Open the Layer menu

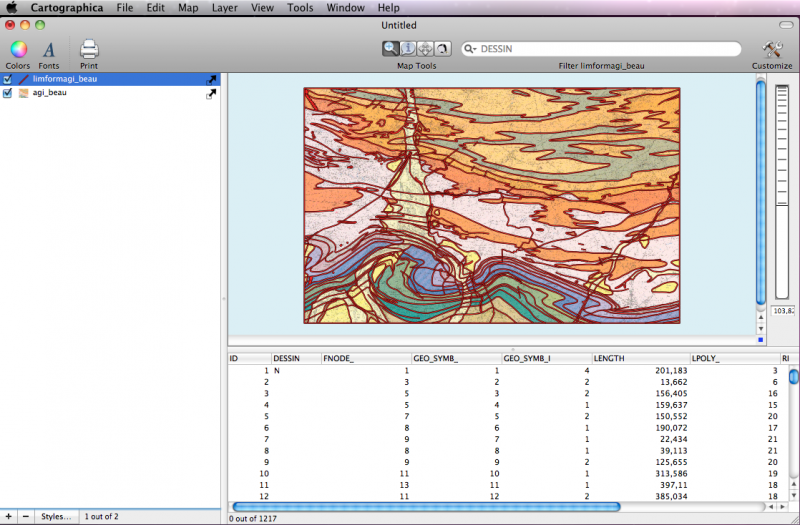tap(225, 7)
